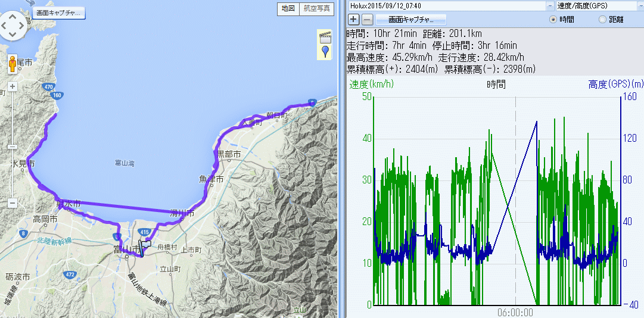
Task: Click the clapperboard animation icon on map
Action: tap(325, 36)
